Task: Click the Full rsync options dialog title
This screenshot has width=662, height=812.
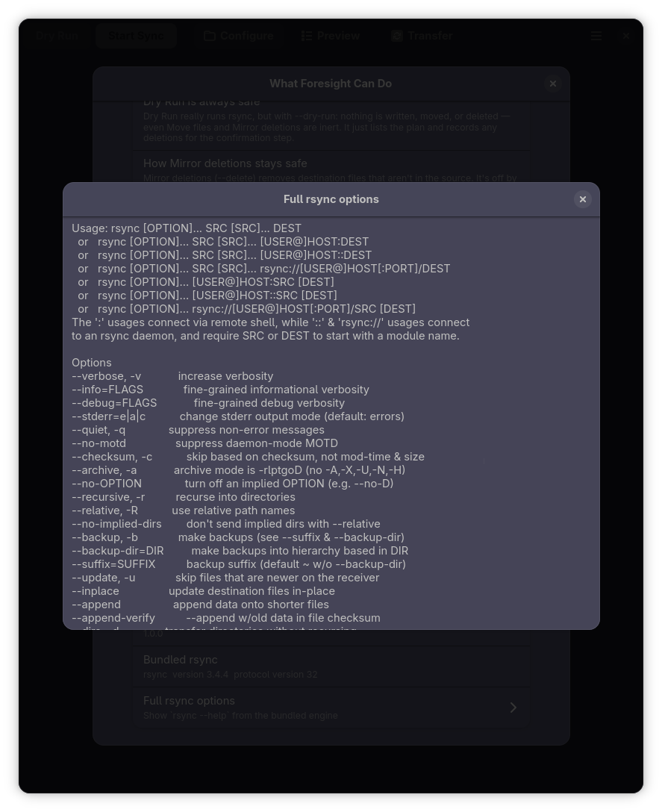Action: tap(331, 199)
